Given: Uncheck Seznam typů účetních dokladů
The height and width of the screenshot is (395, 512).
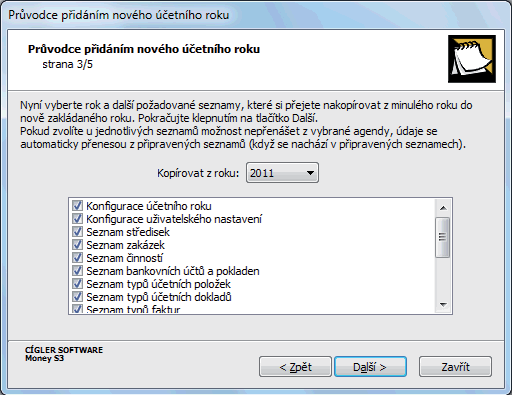Looking at the screenshot, I should click(x=77, y=297).
